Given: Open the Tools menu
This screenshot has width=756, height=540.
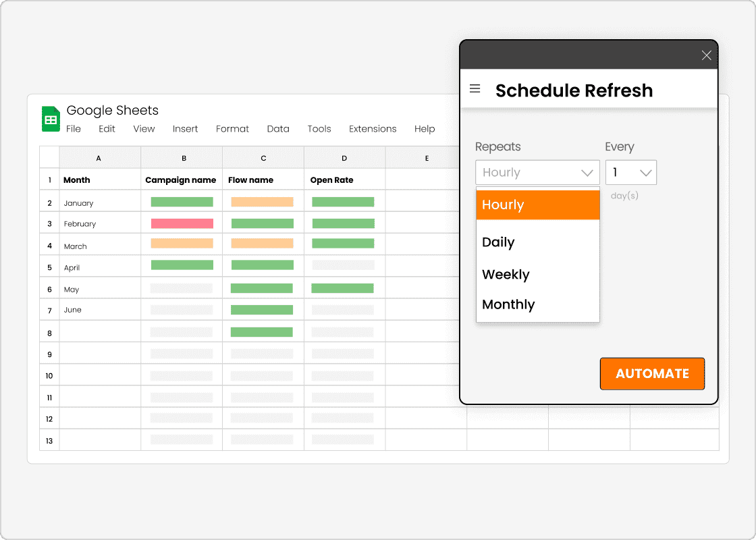Looking at the screenshot, I should tap(319, 129).
